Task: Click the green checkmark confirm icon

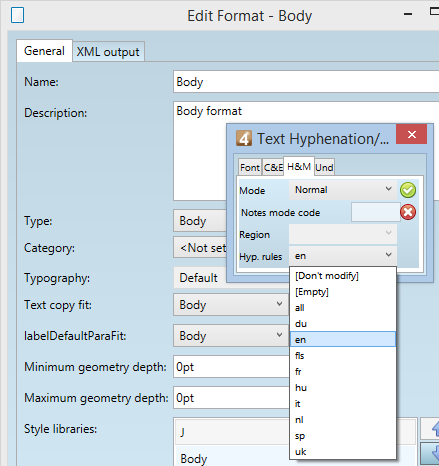Action: click(408, 190)
